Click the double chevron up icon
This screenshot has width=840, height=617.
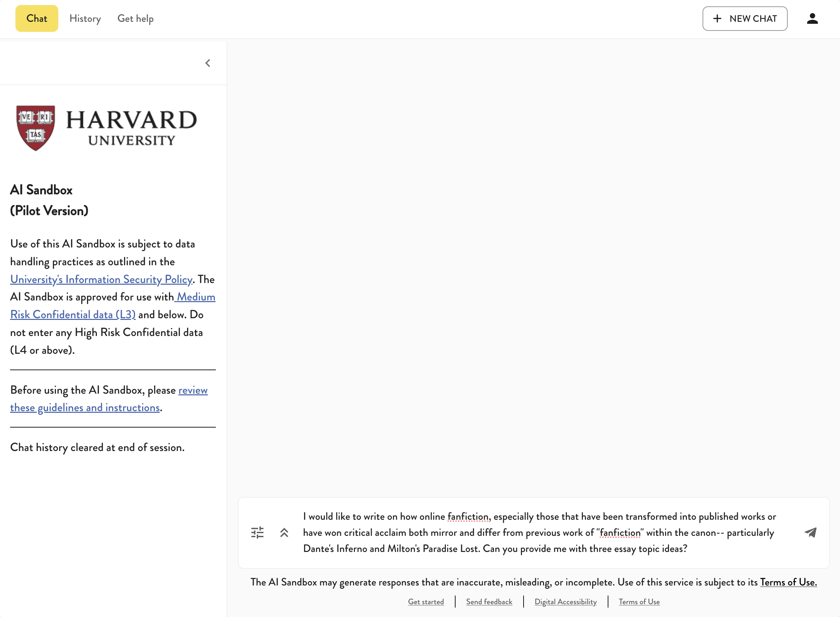pyautogui.click(x=284, y=532)
